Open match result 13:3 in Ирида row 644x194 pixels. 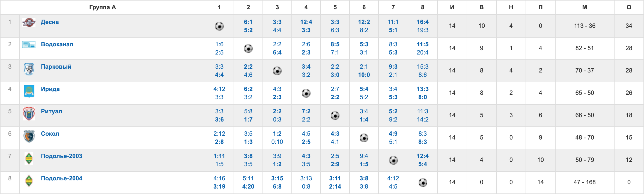coord(422,89)
